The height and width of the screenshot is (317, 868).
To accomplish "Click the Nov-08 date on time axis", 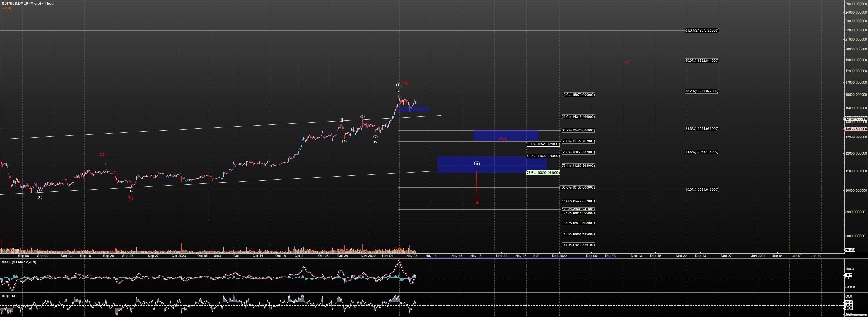I will [x=411, y=256].
